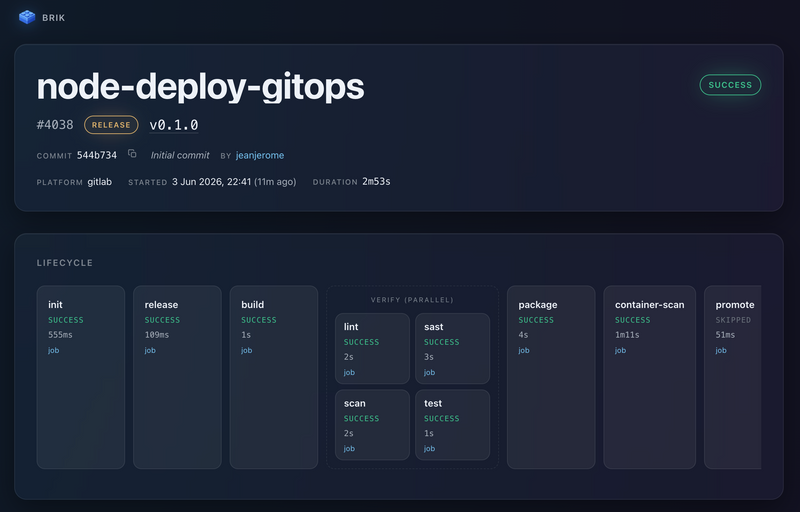Click the started timestamp 3 Jun 2026, 22:41
Viewport: 800px width, 512px height.
tap(211, 182)
